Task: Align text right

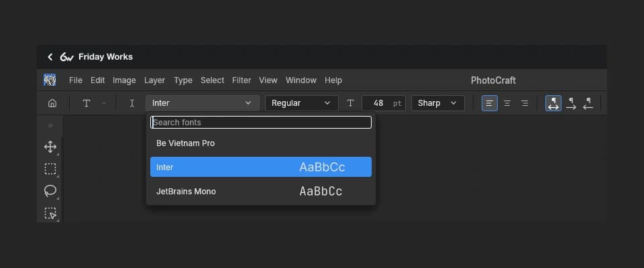Action: point(525,103)
